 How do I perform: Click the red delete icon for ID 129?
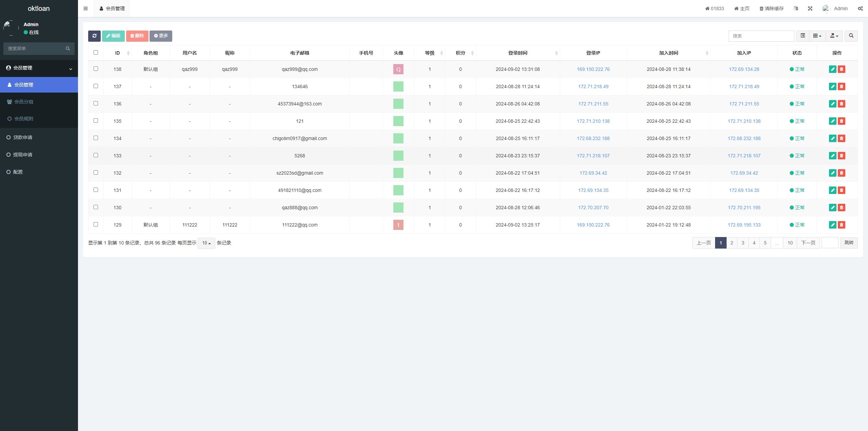841,225
